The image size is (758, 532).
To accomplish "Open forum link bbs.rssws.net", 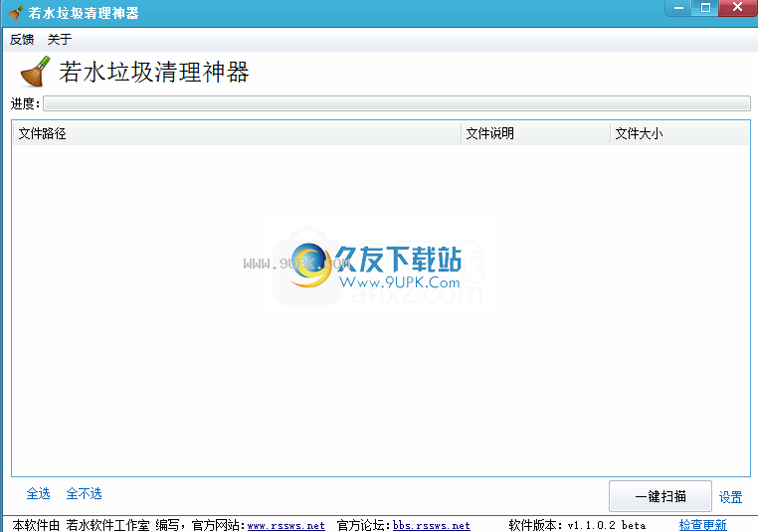I will point(432,525).
